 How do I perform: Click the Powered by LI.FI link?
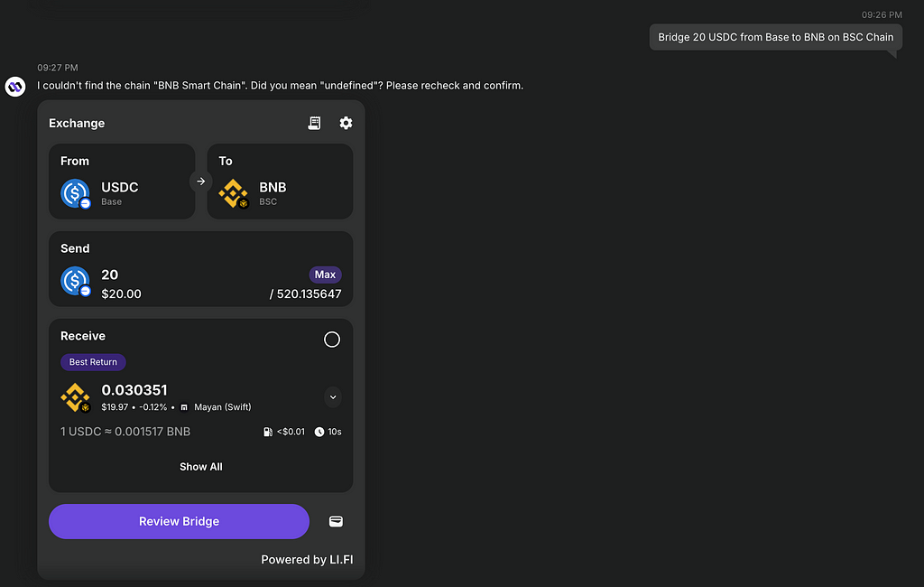coord(307,560)
